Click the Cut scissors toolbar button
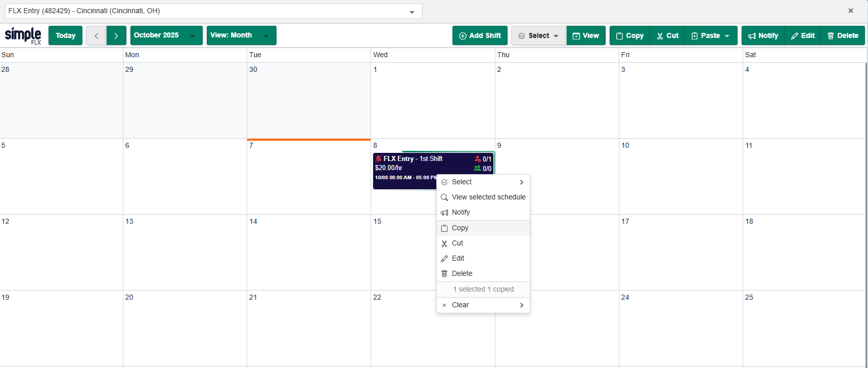868x368 pixels. [x=667, y=35]
